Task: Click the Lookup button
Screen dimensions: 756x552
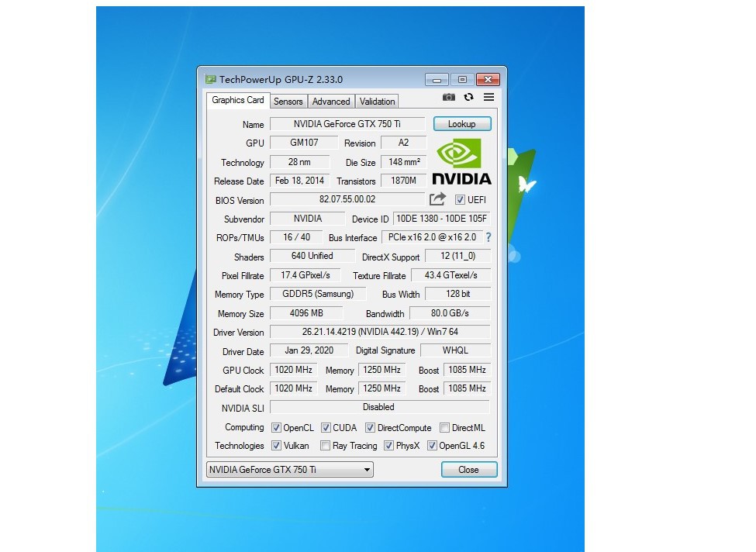Action: (x=462, y=124)
